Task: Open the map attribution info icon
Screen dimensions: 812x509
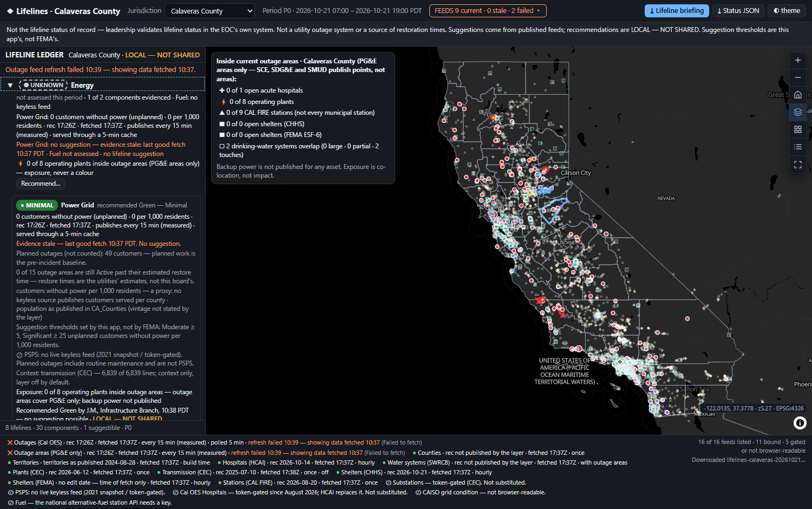Action: pos(800,423)
